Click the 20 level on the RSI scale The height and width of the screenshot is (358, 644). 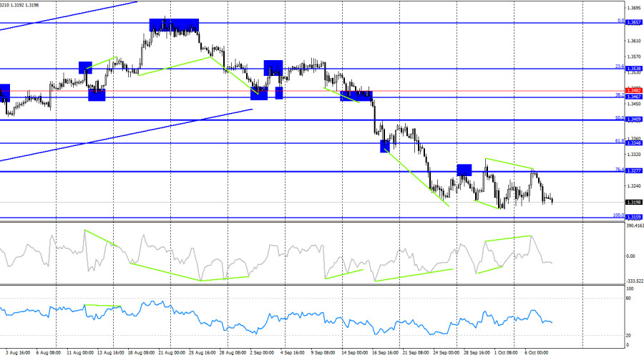[x=628, y=336]
